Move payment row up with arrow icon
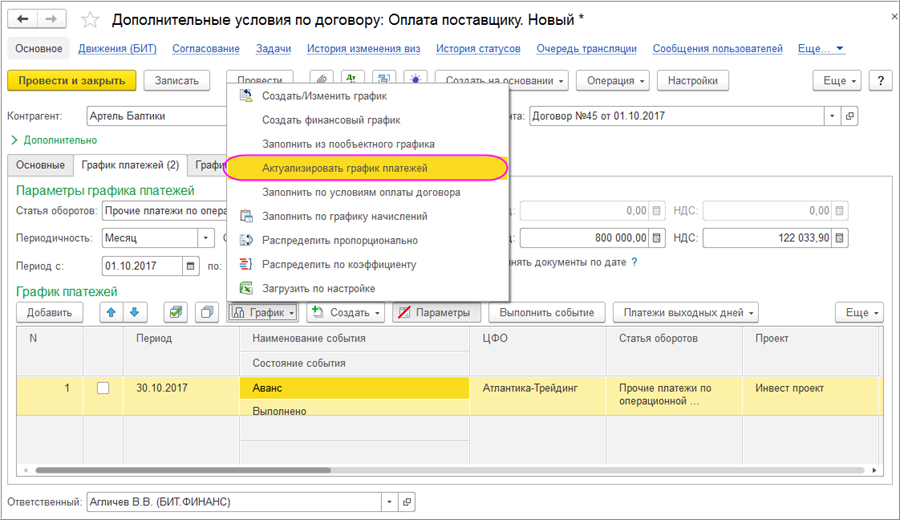 [x=113, y=313]
